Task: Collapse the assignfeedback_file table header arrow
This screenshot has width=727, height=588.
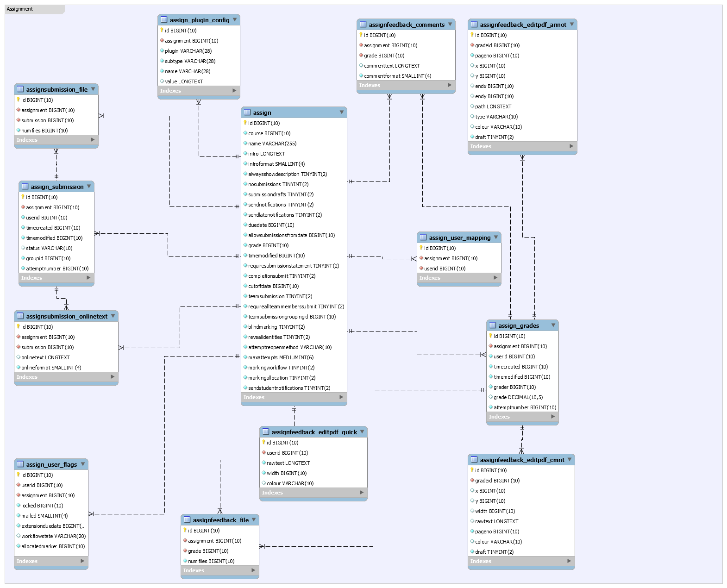Action: point(254,519)
